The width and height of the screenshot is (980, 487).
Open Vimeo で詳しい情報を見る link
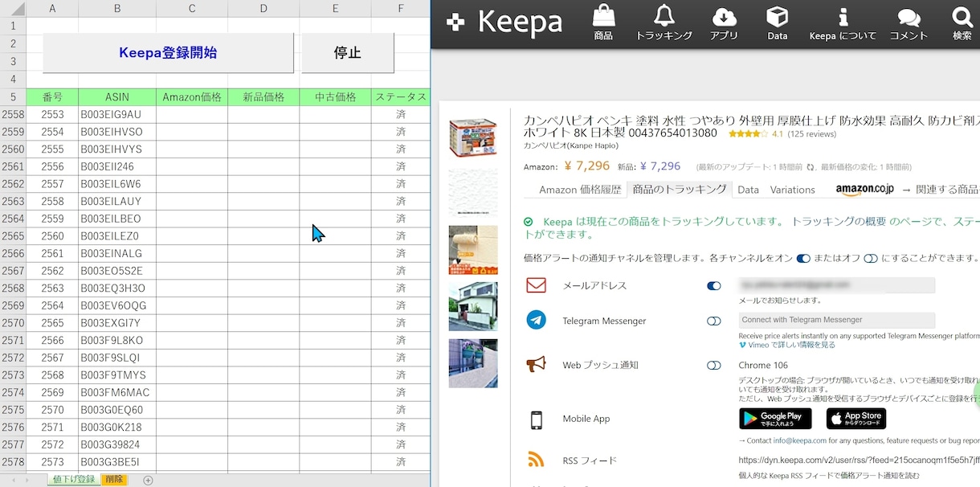(787, 345)
